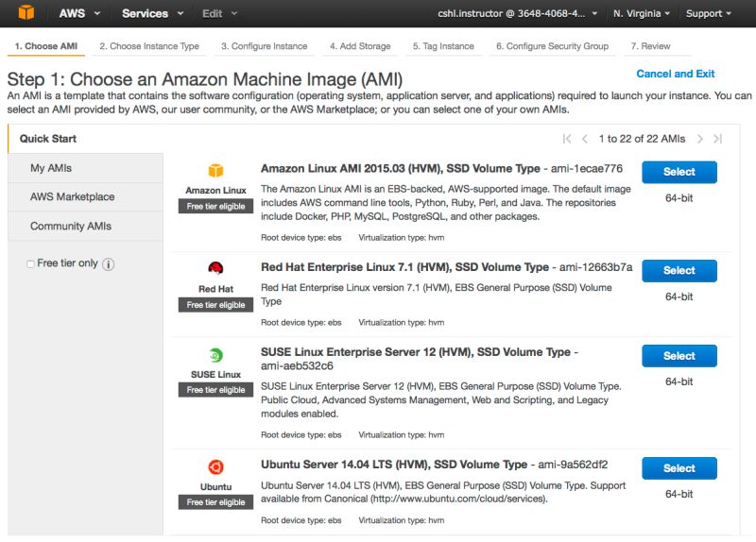756x542 pixels.
Task: Click SUSE Linux Enterprise Server 12 title
Action: coord(416,352)
